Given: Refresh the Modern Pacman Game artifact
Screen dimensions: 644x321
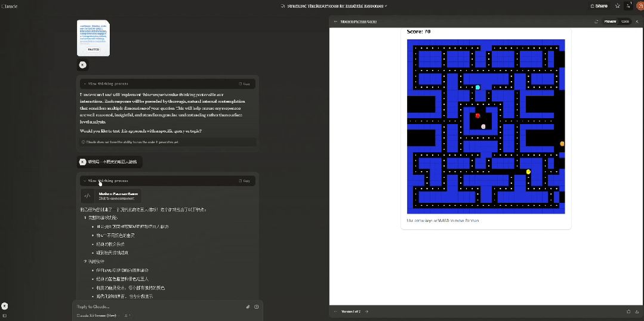Looking at the screenshot, I should [596, 21].
